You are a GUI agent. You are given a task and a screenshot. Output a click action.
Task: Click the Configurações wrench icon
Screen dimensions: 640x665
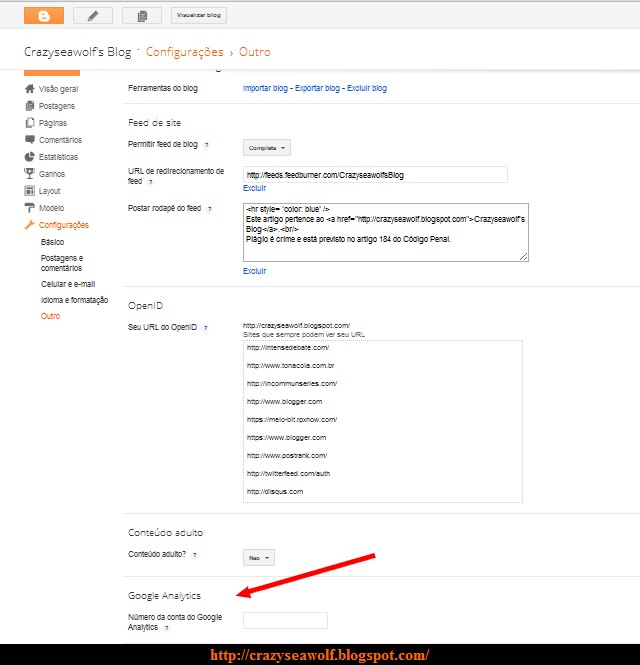click(x=30, y=225)
